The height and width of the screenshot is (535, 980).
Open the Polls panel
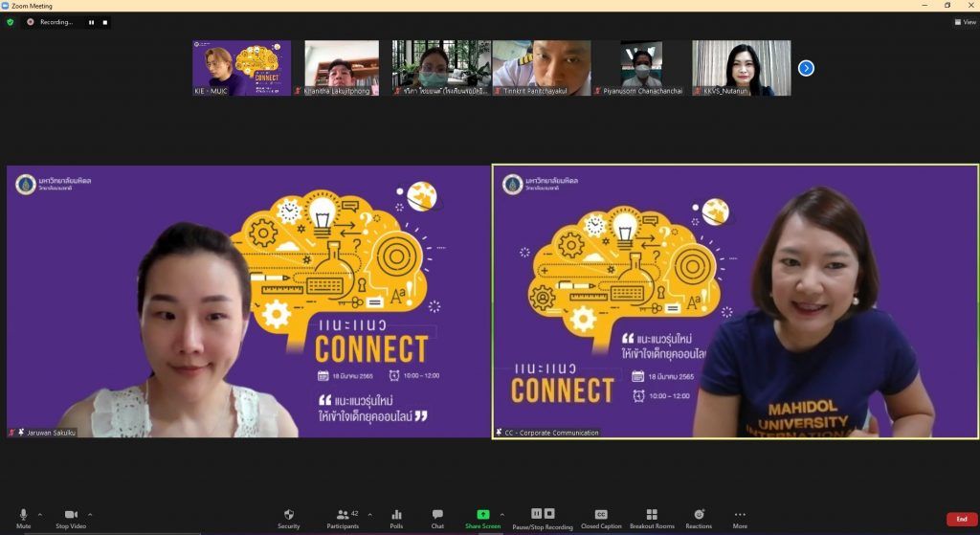coord(396,518)
